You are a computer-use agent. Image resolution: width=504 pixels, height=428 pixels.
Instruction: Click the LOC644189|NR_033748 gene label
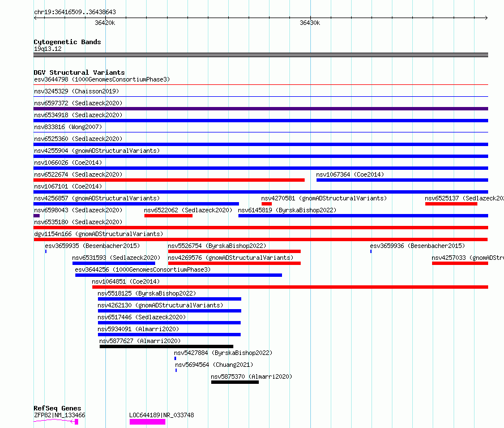(161, 415)
